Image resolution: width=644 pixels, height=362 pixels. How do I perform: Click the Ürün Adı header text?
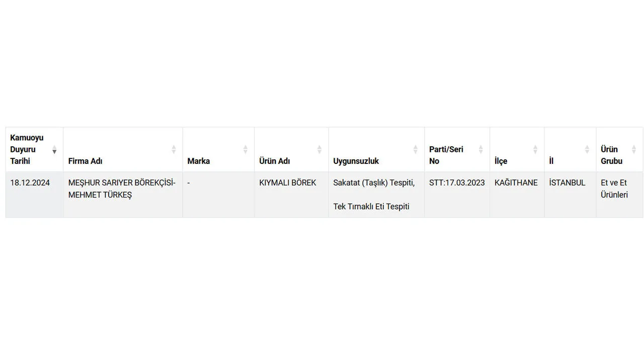click(x=274, y=161)
